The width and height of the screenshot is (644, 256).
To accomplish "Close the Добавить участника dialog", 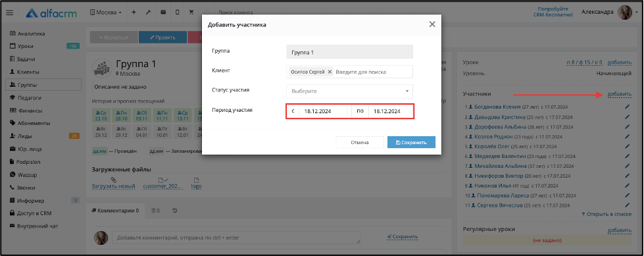I will click(x=432, y=24).
